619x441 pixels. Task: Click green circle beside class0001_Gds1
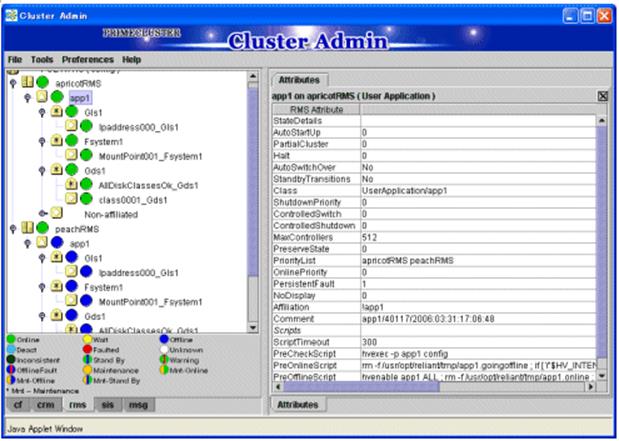coord(86,199)
